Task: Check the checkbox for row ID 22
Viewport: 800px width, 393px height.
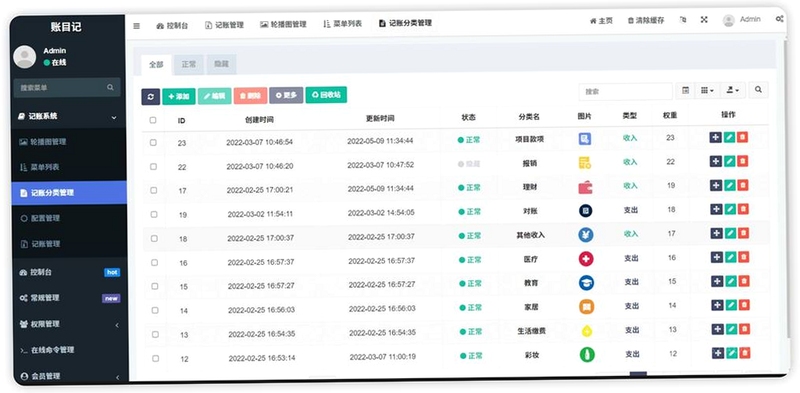Action: (154, 167)
